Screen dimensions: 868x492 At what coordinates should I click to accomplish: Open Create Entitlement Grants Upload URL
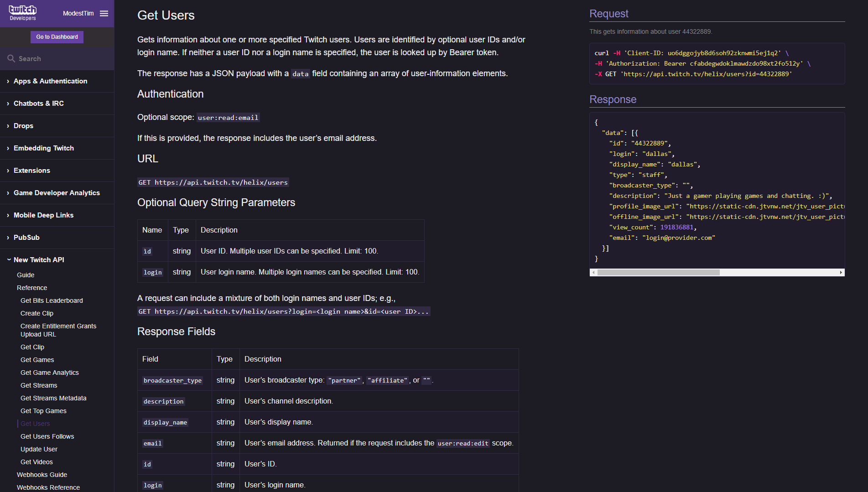tap(58, 330)
